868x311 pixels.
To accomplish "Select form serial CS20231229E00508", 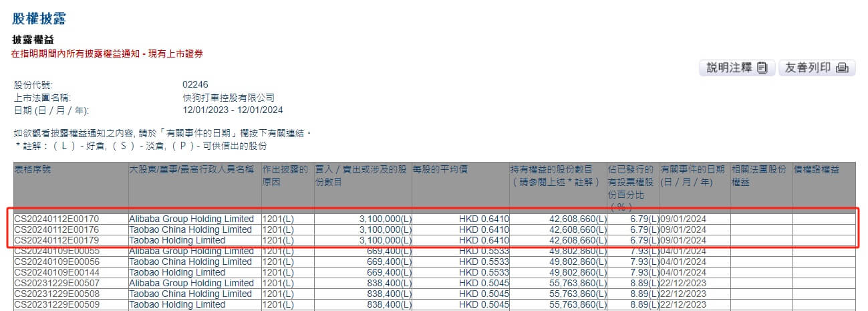I will pyautogui.click(x=57, y=294).
